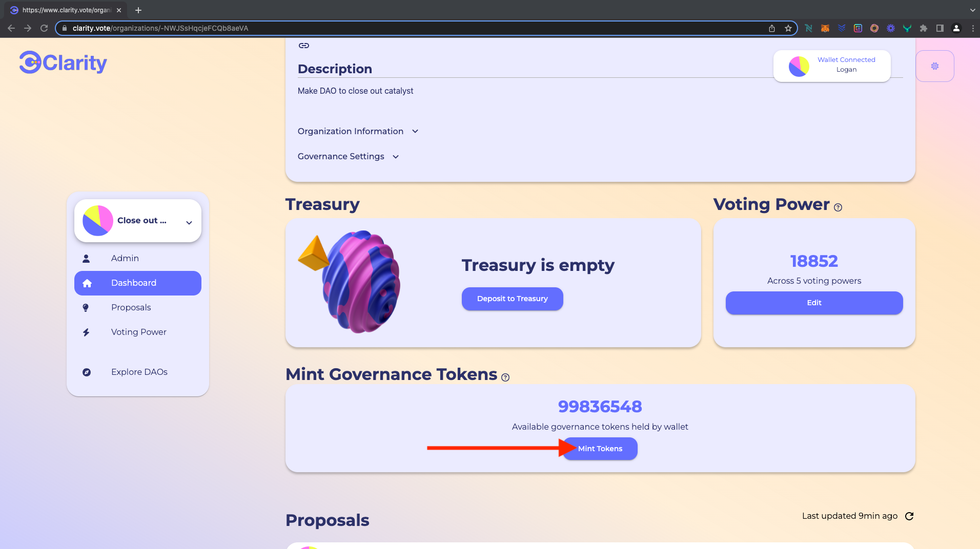Click the Deposit to Treasury button
Image resolution: width=980 pixels, height=549 pixels.
tap(512, 299)
